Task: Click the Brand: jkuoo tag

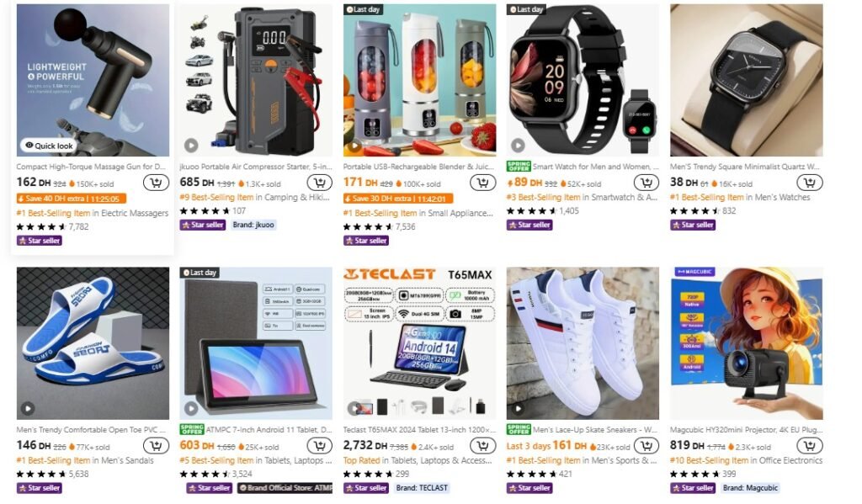Action: pyautogui.click(x=253, y=225)
